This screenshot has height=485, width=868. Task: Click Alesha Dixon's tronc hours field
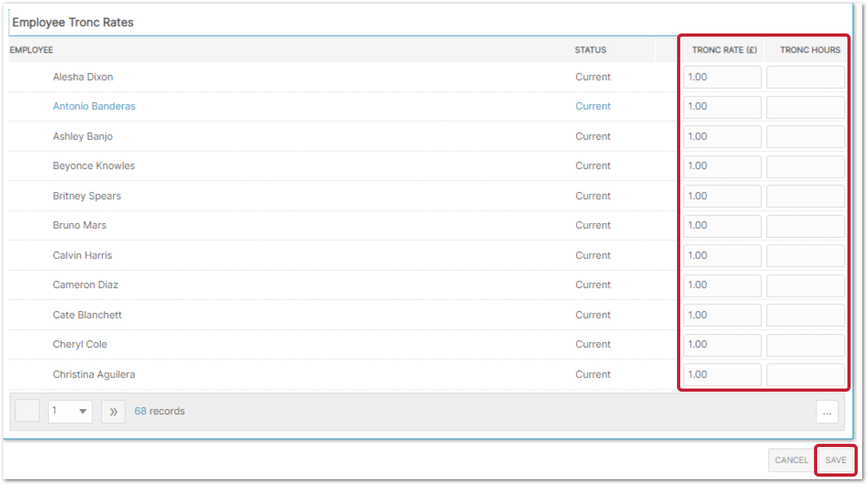(806, 77)
